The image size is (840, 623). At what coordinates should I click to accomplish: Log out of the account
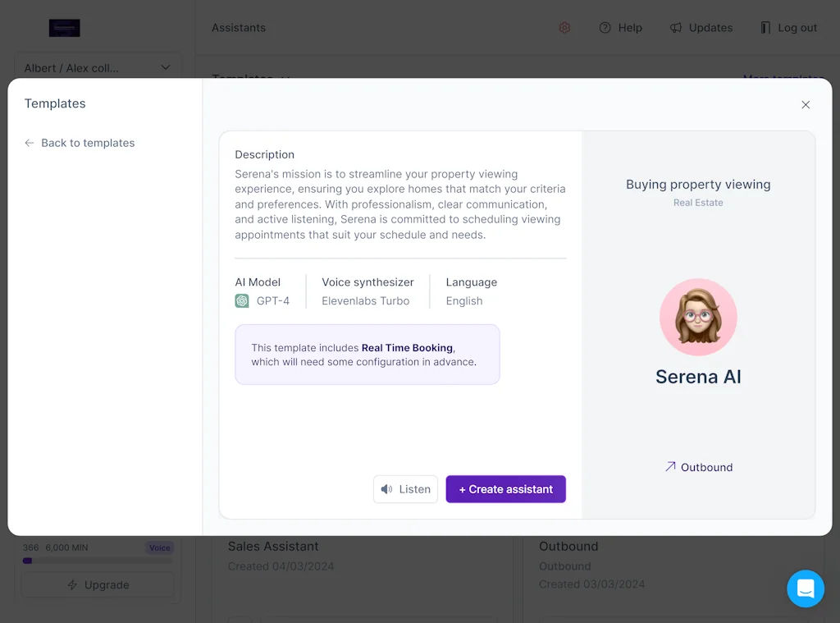[788, 28]
